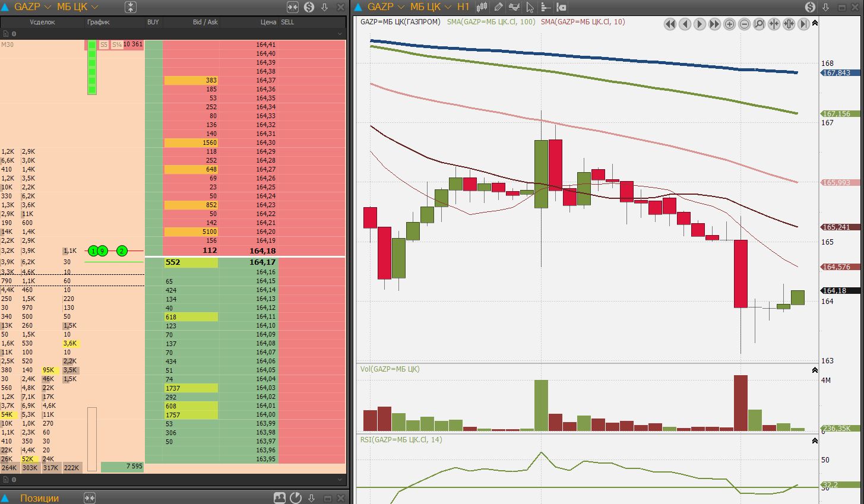Click the zoom out minus button on chart

click(x=745, y=24)
